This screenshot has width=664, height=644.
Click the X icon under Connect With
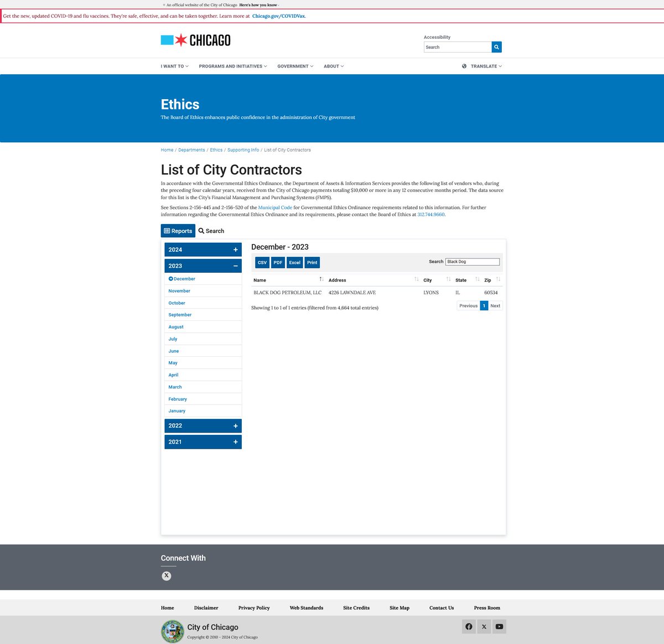click(167, 575)
